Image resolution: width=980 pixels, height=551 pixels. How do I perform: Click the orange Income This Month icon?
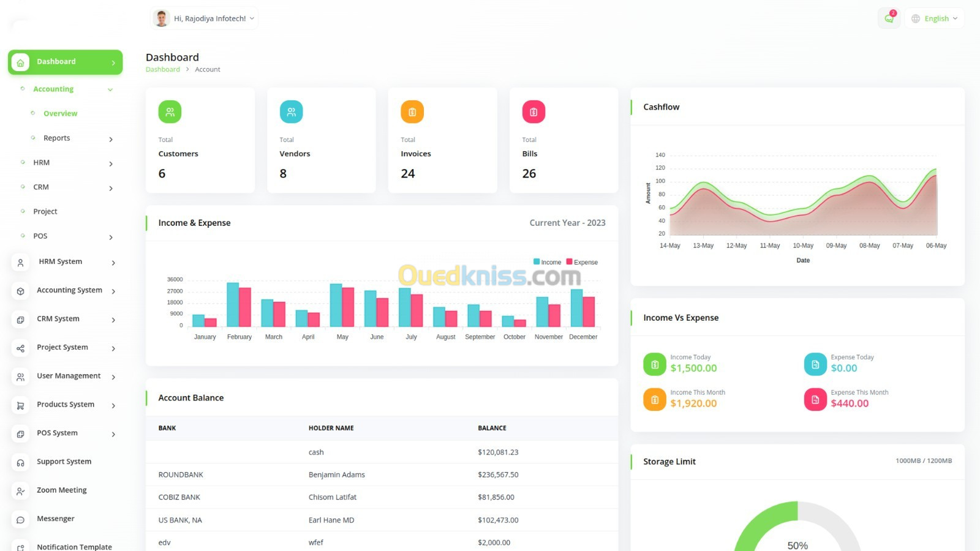(655, 400)
